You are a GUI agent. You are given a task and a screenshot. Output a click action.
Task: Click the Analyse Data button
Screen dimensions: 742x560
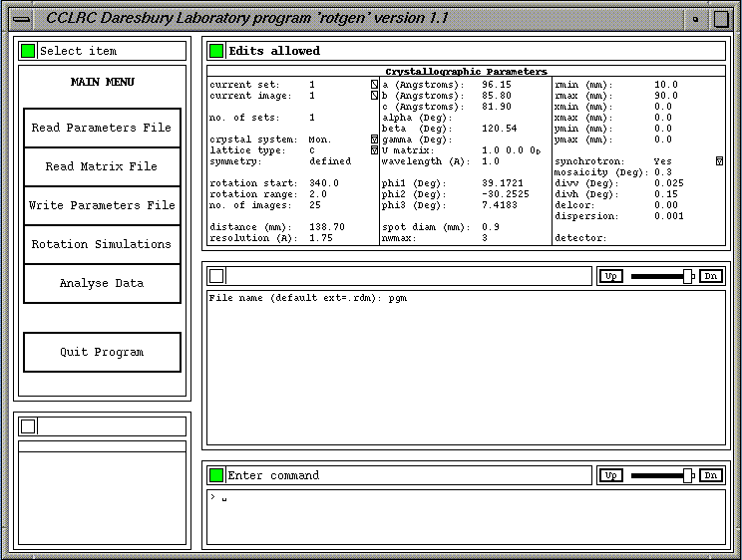pos(102,284)
